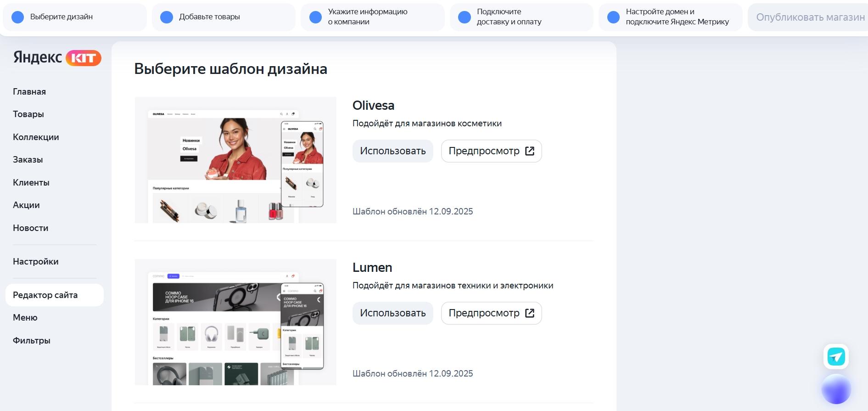
Task: Open Настройки in sidebar
Action: pyautogui.click(x=36, y=262)
